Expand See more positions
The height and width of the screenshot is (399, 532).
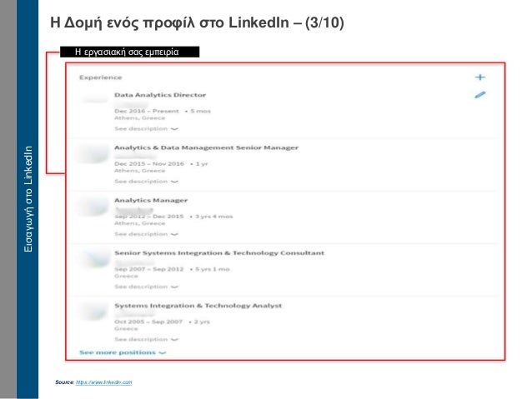[122, 352]
